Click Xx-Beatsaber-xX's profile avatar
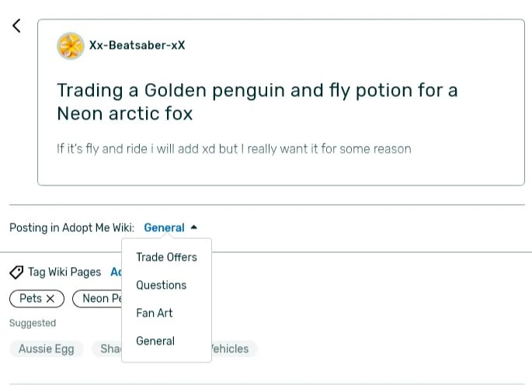532x392 pixels. pos(70,46)
